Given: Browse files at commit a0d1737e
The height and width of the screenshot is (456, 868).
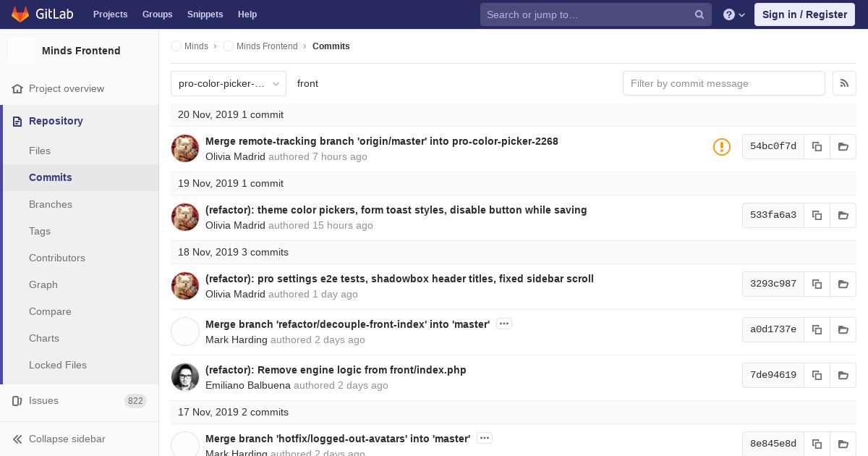Looking at the screenshot, I should [843, 329].
